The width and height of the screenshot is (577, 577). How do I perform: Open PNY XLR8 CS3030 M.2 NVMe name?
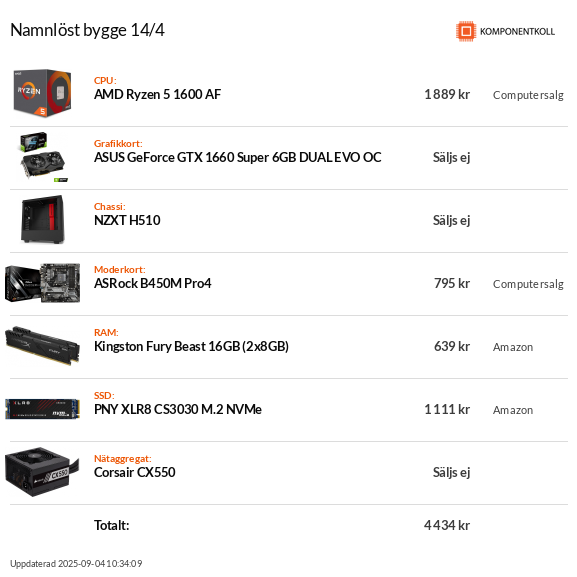coord(178,410)
